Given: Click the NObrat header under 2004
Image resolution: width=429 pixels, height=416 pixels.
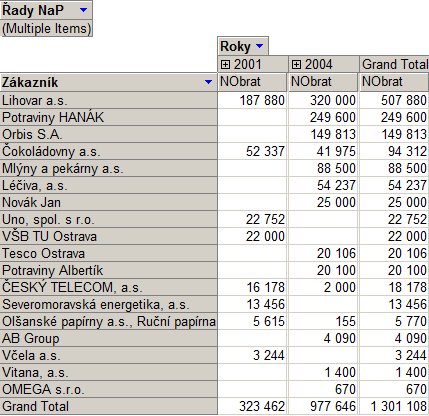Looking at the screenshot, I should 323,82.
